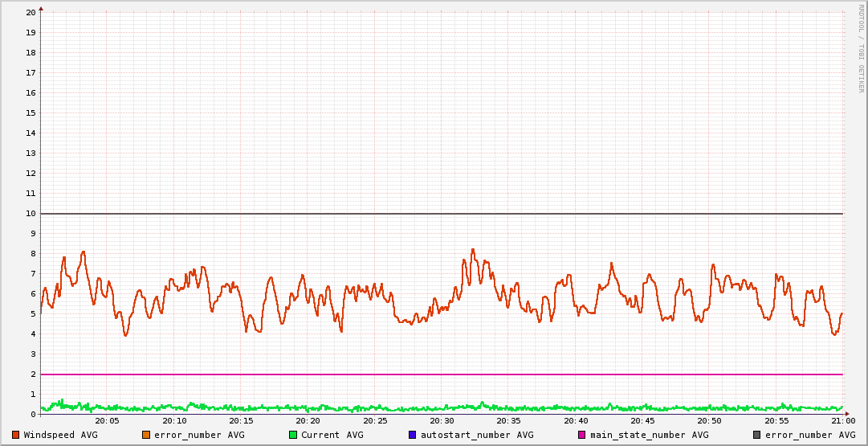This screenshot has width=868, height=446.
Task: Select the magenta main_state_number AVG legend swatch
Action: [582, 435]
